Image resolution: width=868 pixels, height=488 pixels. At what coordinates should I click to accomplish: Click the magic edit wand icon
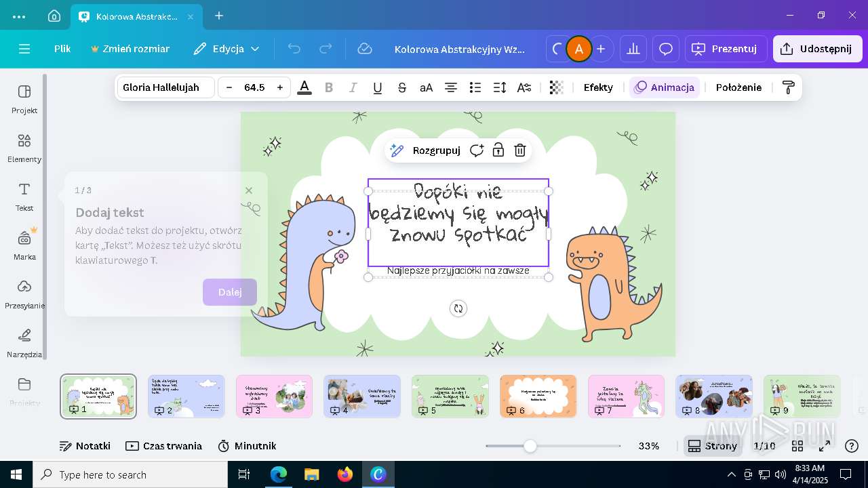(397, 150)
